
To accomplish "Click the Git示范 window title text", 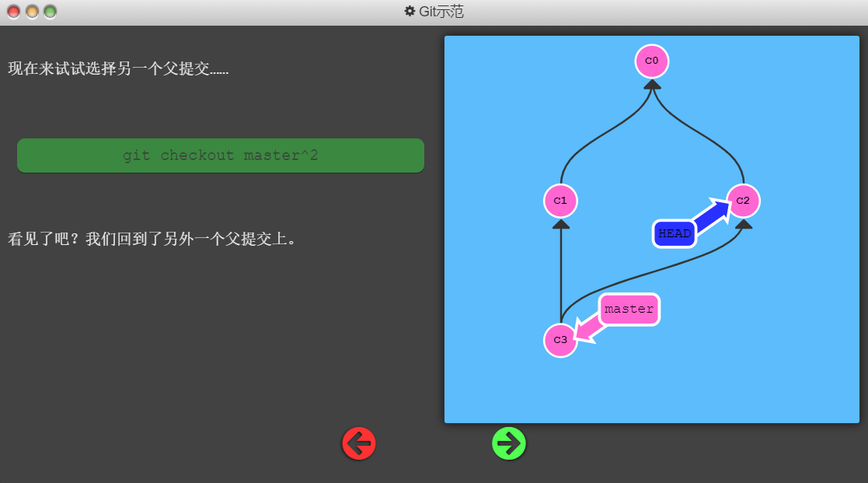I will tap(441, 12).
